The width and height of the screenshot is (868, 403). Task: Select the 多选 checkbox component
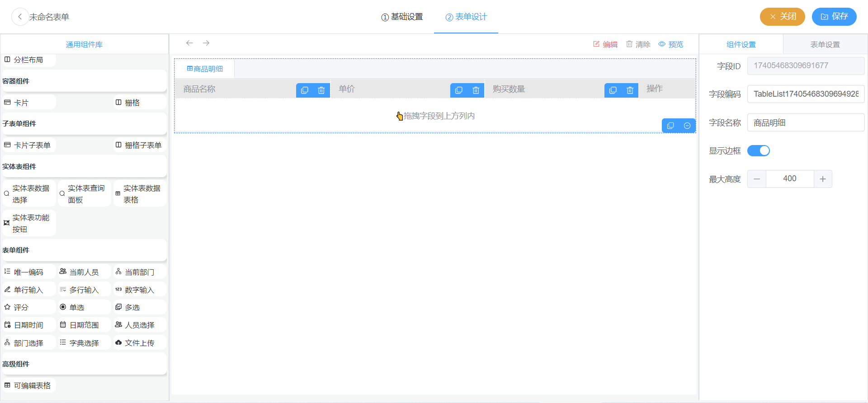point(140,307)
